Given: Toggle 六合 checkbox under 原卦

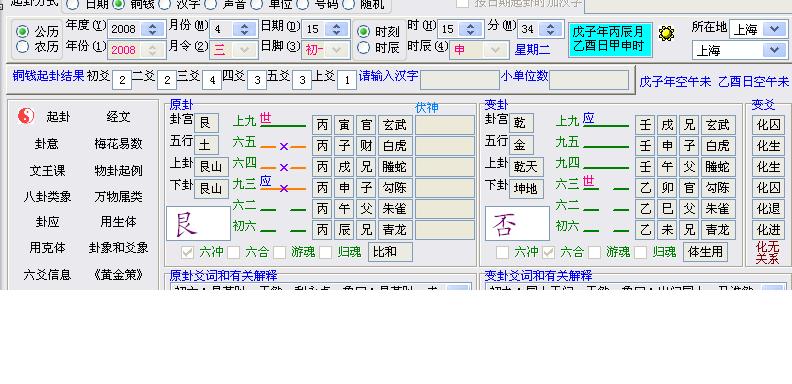Looking at the screenshot, I should [x=233, y=252].
